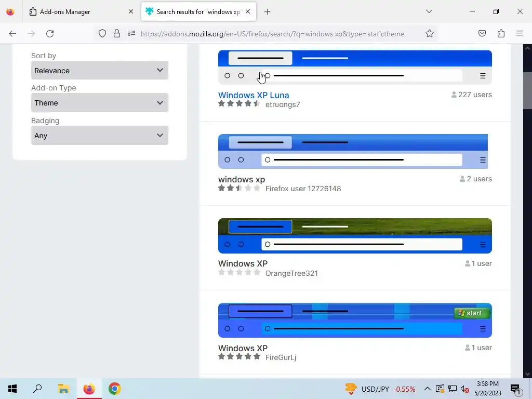The height and width of the screenshot is (399, 532).
Task: Open the Firefox application menu
Action: [520, 34]
